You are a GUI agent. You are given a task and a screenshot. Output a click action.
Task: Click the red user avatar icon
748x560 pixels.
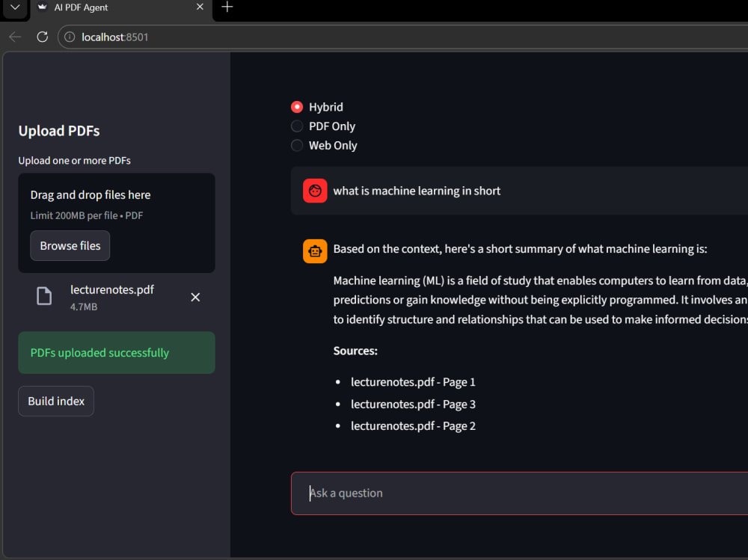click(315, 191)
